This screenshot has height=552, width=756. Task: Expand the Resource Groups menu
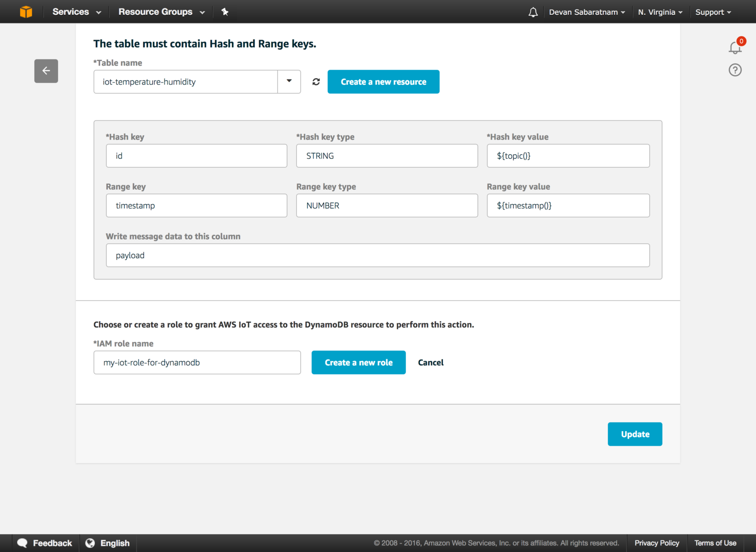161,12
